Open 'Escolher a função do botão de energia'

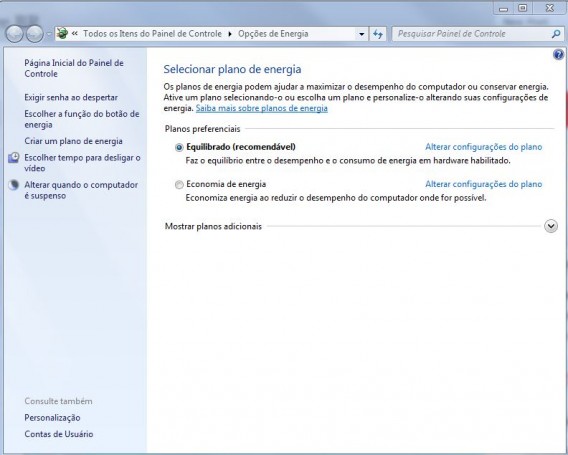click(82, 119)
